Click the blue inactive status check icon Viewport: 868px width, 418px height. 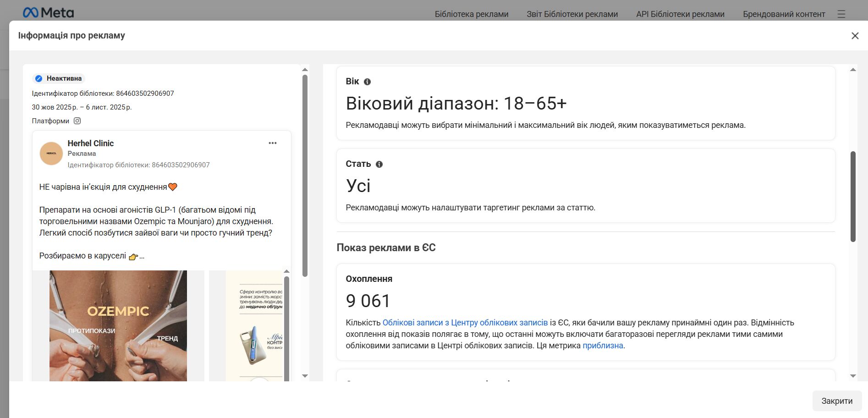pyautogui.click(x=39, y=78)
